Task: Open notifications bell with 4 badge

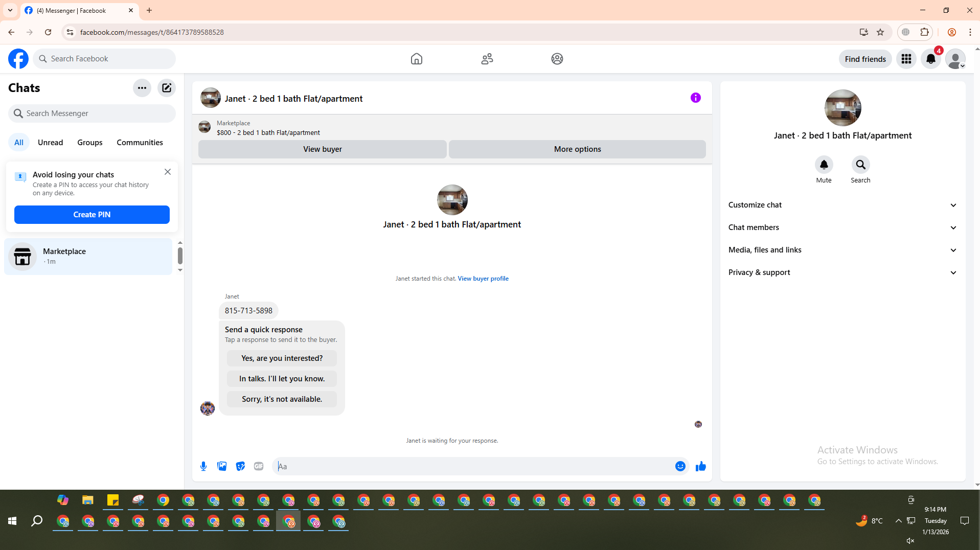Action: [931, 59]
